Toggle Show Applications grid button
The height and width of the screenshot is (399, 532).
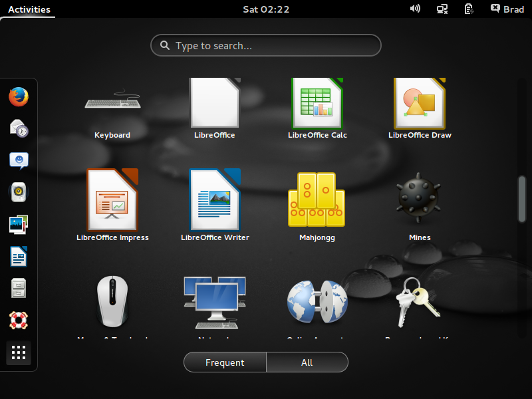point(19,352)
